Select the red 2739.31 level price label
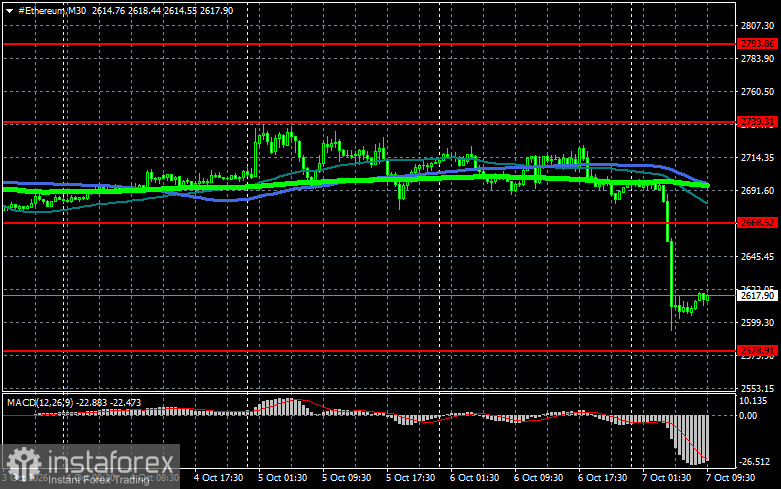 coord(758,122)
